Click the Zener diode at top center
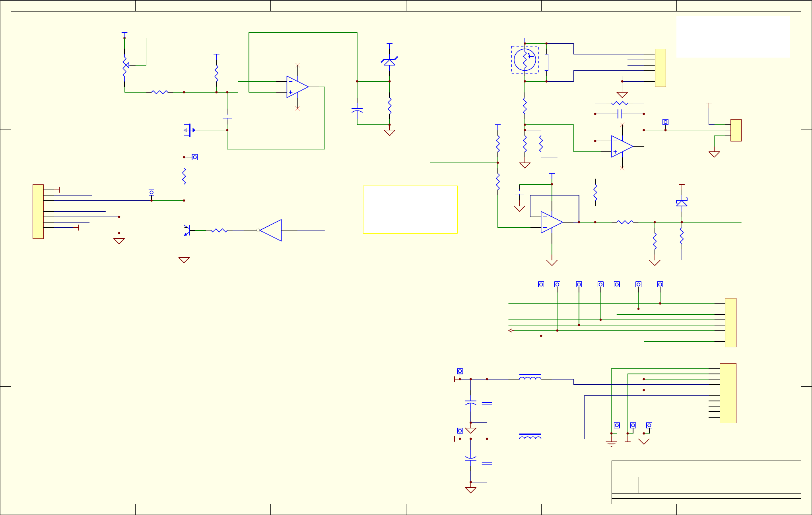 [389, 62]
